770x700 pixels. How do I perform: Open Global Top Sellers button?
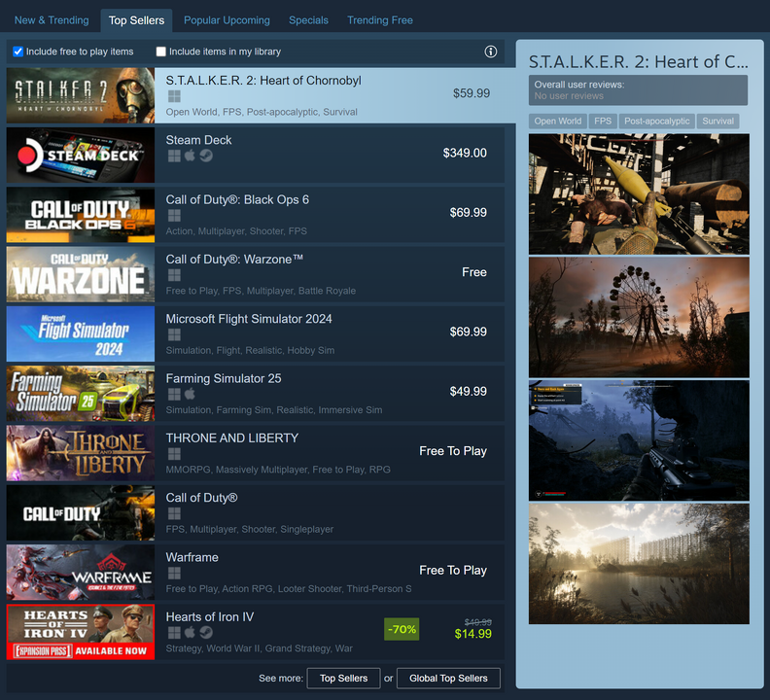click(449, 679)
